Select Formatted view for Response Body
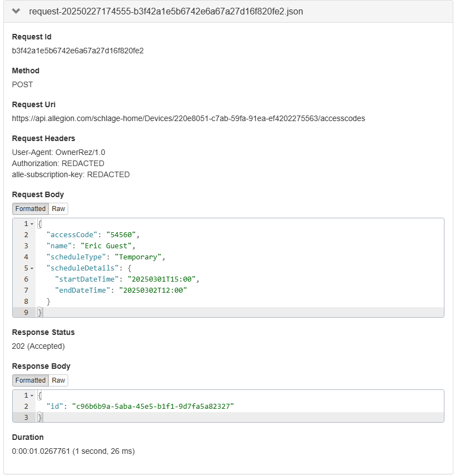455x476 pixels. (x=31, y=380)
